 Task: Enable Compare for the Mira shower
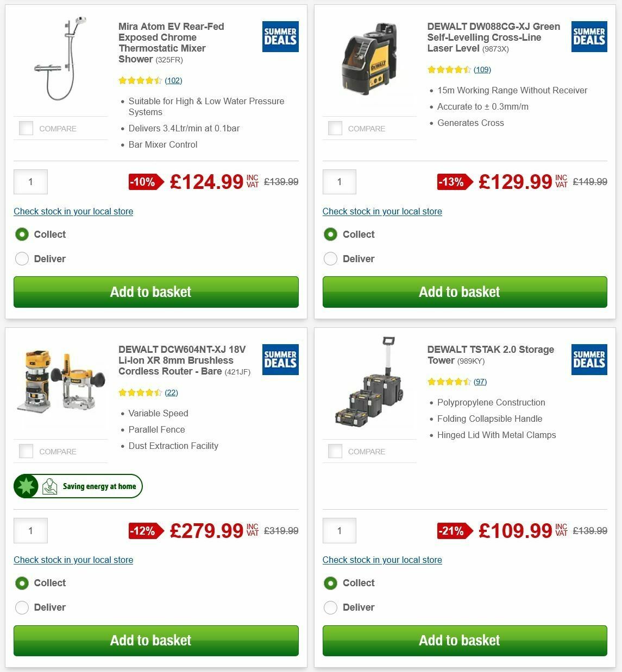(26, 128)
